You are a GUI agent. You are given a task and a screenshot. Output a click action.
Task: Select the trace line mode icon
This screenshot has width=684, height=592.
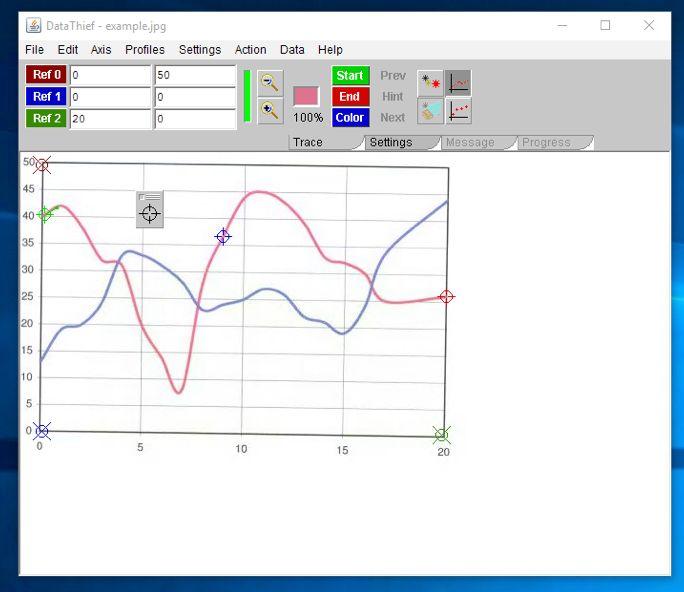pyautogui.click(x=458, y=82)
